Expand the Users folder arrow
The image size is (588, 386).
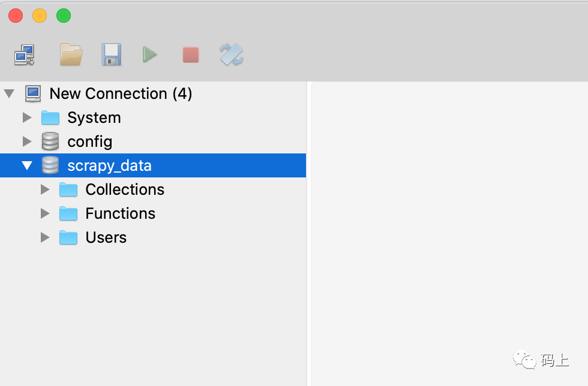[x=45, y=237]
